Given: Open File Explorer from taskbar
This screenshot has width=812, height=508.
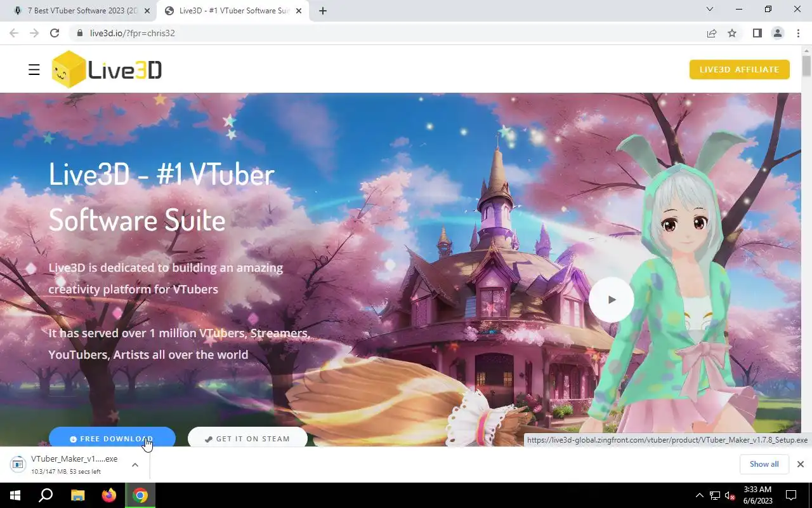Looking at the screenshot, I should 77,495.
